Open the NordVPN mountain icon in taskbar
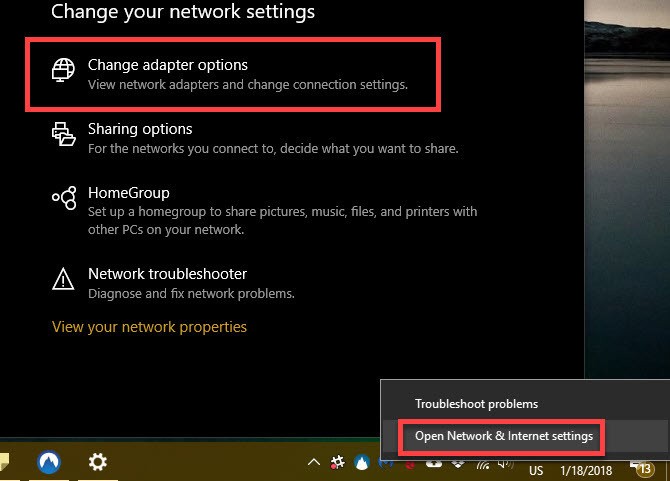Screen dimensions: 670x481 (x=49, y=462)
